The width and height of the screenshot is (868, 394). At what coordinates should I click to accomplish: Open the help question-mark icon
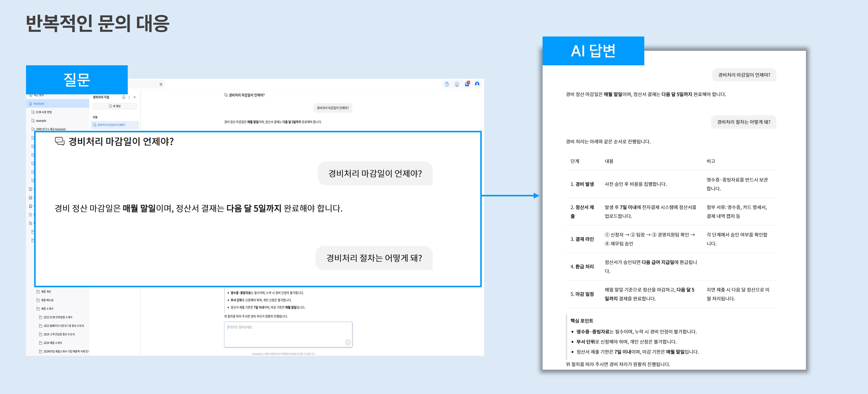[x=447, y=85]
